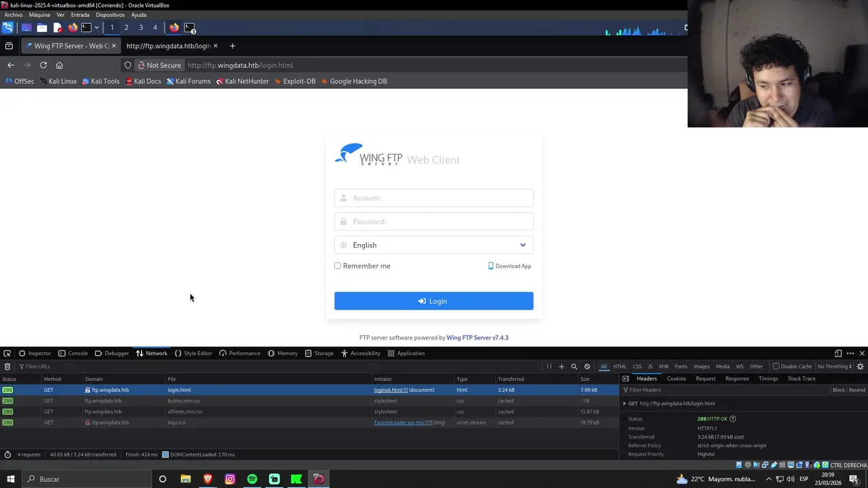The height and width of the screenshot is (488, 868).
Task: Check the Remember me checkbox
Action: point(338,266)
